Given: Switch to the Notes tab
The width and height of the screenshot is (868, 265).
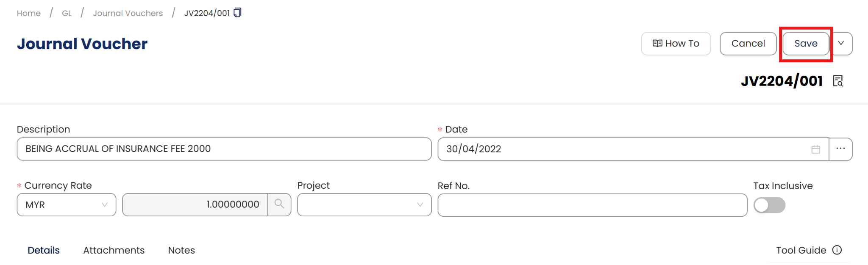Looking at the screenshot, I should [x=181, y=250].
